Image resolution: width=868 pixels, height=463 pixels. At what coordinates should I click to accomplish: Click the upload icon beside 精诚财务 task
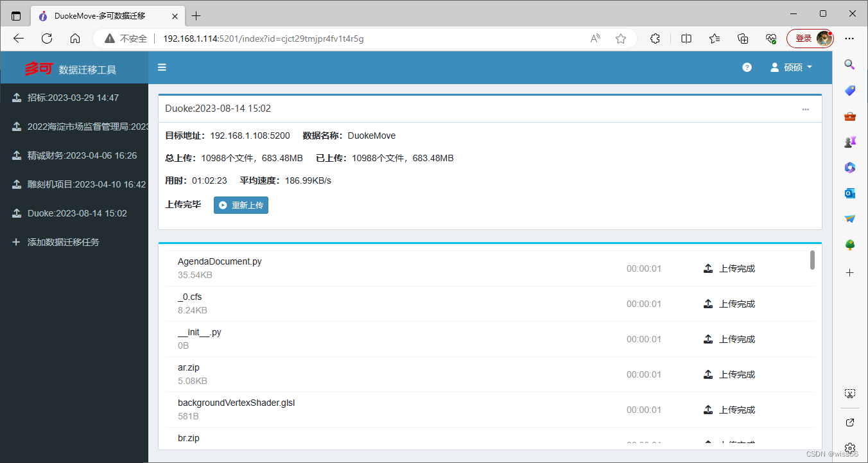tap(17, 155)
